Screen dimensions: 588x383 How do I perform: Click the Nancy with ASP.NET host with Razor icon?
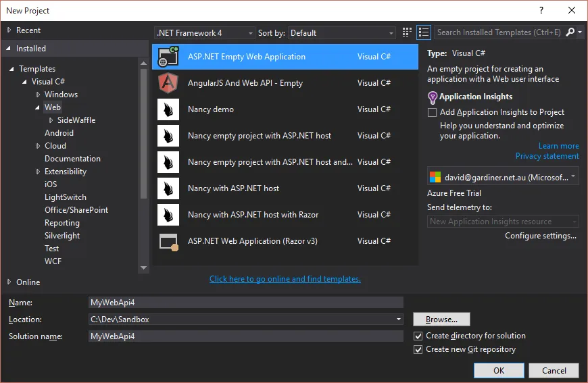[168, 215]
